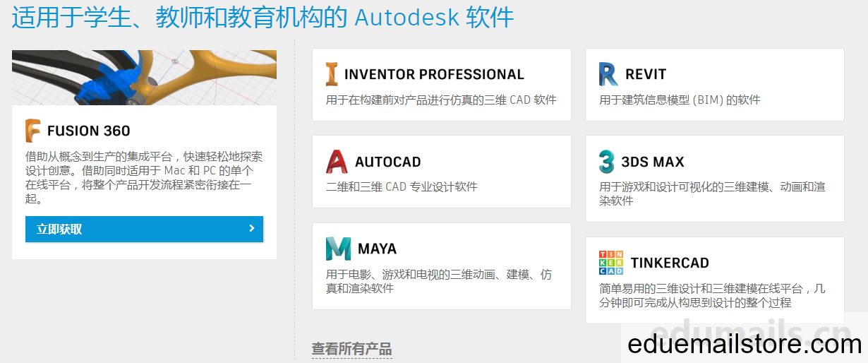Viewport: 868px width, 363px height.
Task: Click the 3ds Max teal 3 icon
Action: [x=606, y=162]
